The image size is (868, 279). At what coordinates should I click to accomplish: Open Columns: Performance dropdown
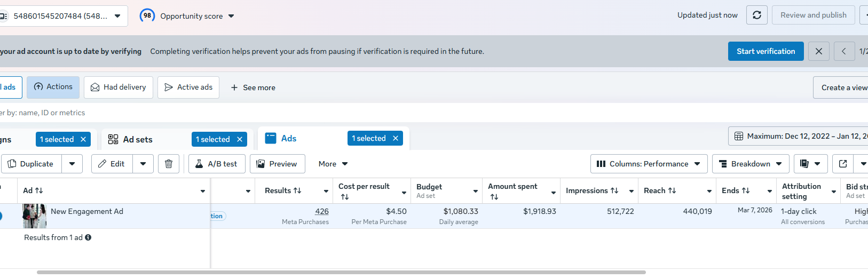pyautogui.click(x=649, y=164)
